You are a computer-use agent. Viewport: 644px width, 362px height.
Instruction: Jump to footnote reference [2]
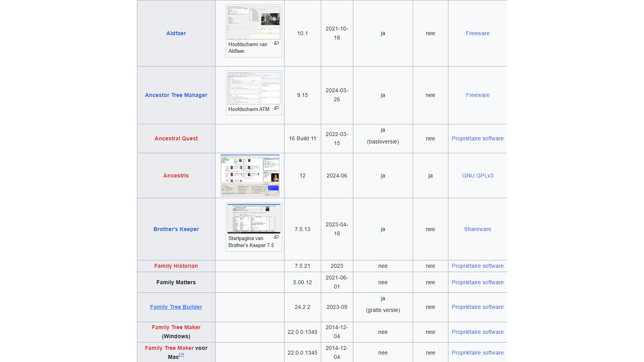182,355
